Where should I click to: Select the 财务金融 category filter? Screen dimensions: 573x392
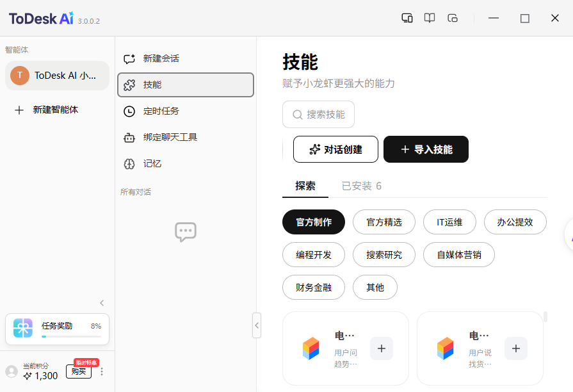(314, 288)
